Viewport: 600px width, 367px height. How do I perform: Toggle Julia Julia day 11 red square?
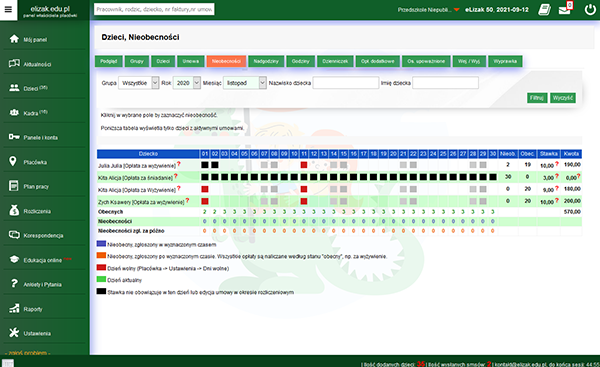(x=304, y=165)
